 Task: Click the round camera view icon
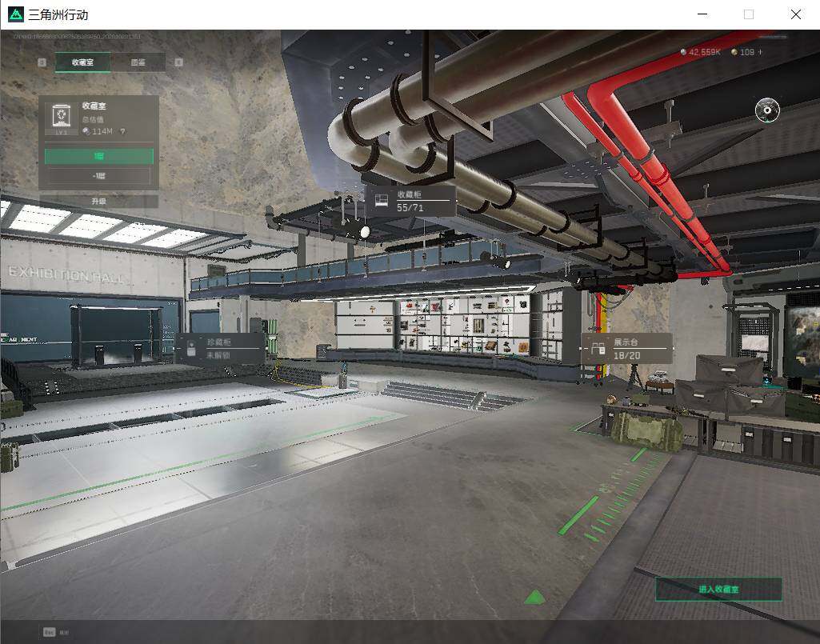coord(767,110)
